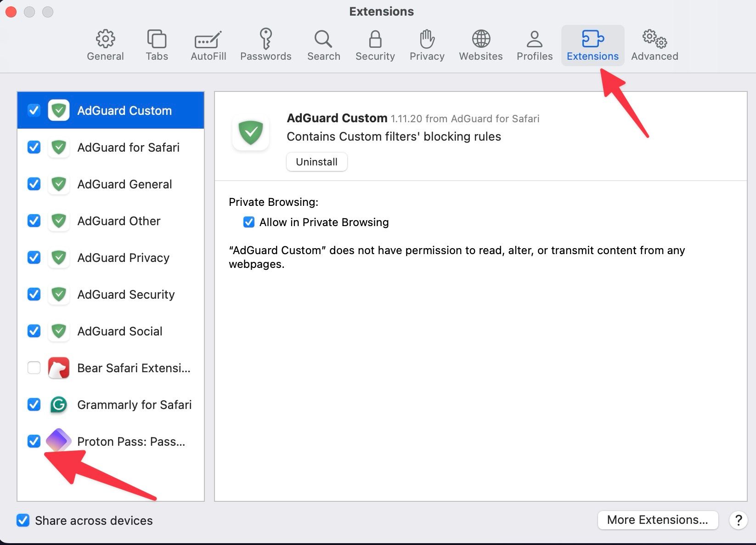
Task: Click the Bear Safari Extension icon
Action: 59,368
